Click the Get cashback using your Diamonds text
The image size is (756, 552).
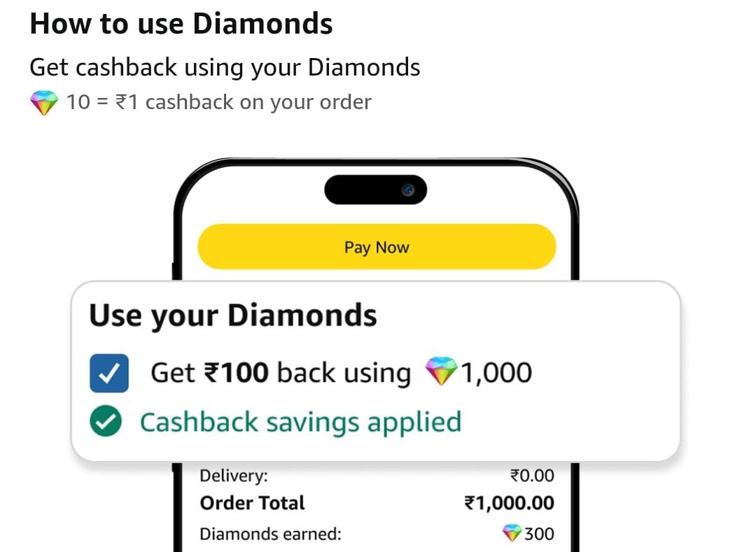tap(225, 67)
